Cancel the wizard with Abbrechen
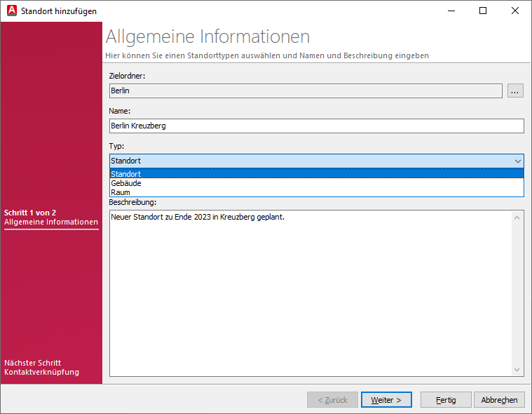 (x=500, y=400)
